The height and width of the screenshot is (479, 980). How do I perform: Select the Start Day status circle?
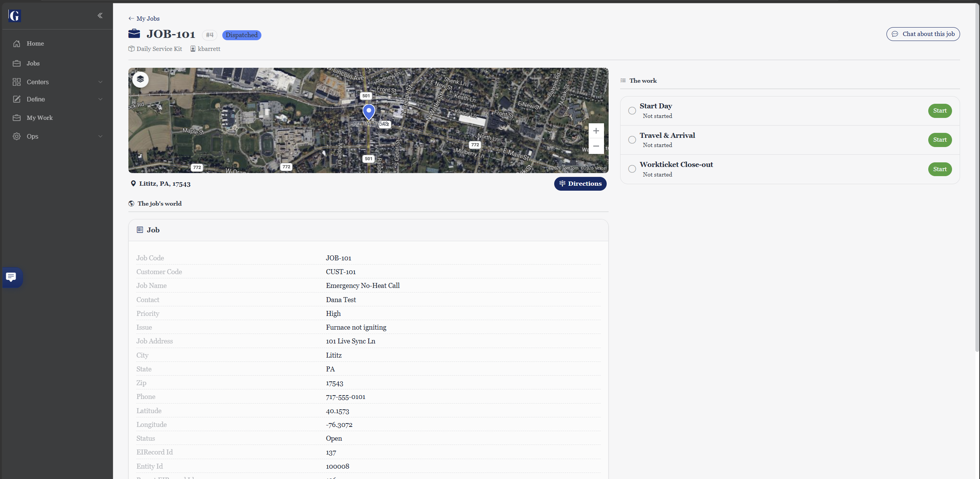[632, 111]
